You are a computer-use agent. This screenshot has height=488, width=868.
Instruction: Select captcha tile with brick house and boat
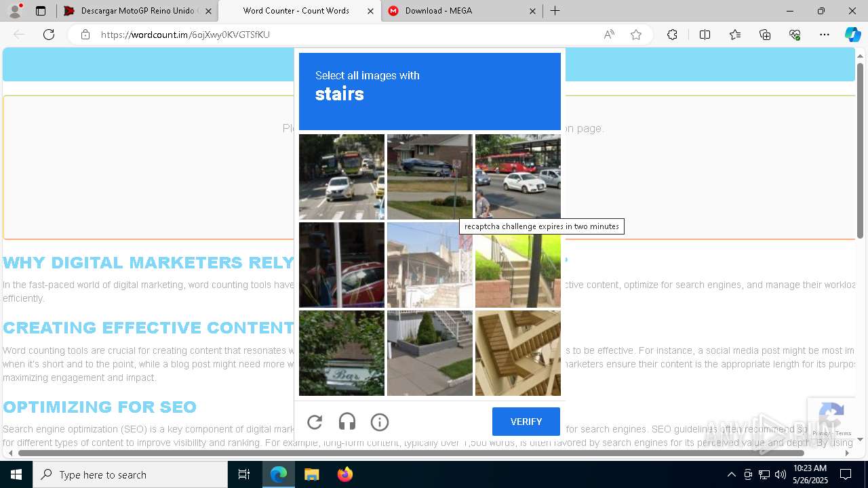click(x=430, y=177)
